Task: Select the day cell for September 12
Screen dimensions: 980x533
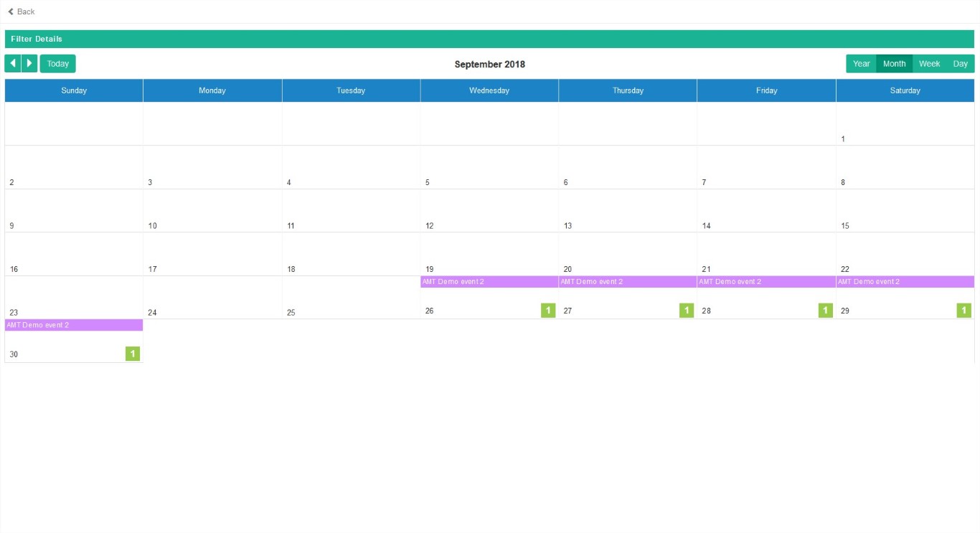Action: (x=489, y=211)
